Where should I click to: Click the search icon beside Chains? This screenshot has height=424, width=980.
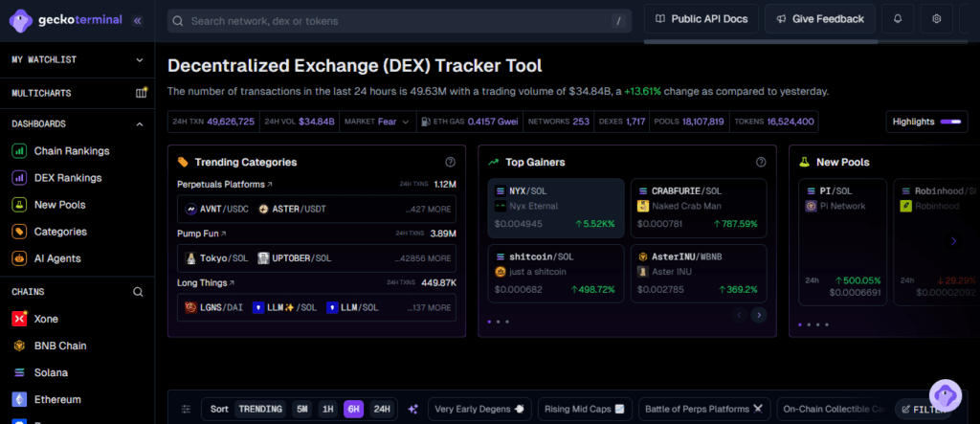tap(139, 292)
